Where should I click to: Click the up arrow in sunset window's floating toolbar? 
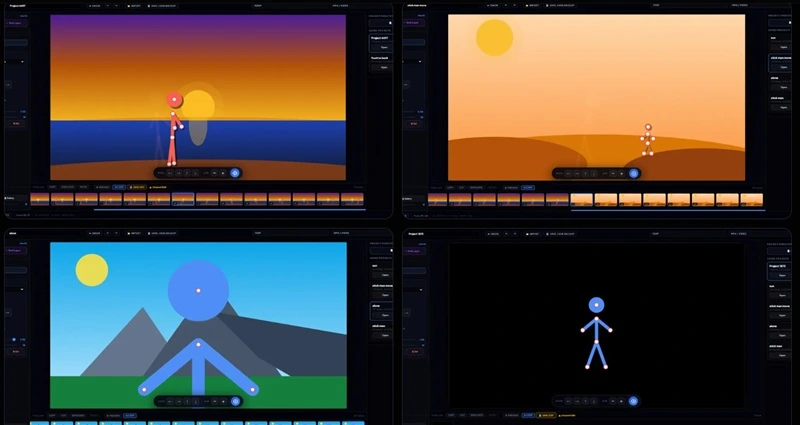click(187, 173)
